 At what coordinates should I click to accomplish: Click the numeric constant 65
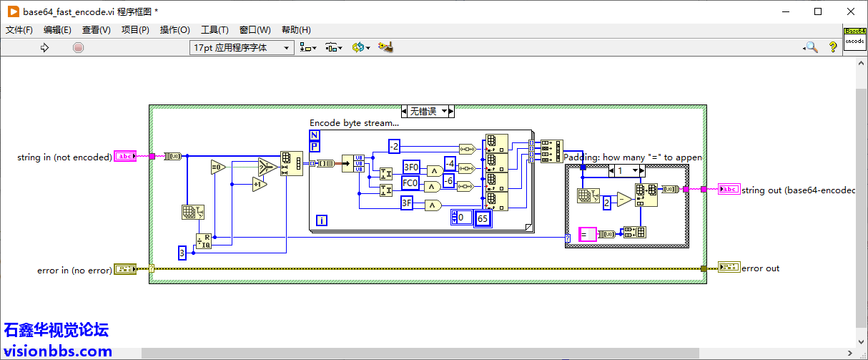pos(483,218)
